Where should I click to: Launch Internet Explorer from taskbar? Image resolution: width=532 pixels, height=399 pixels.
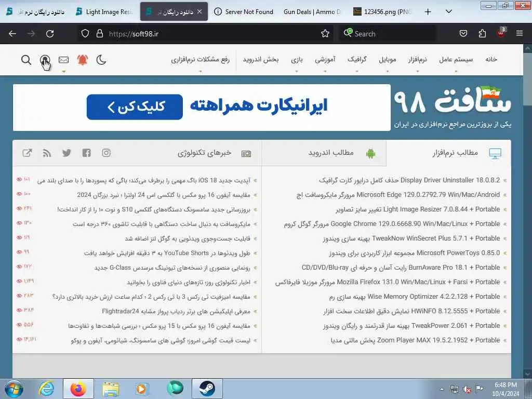pos(46,389)
